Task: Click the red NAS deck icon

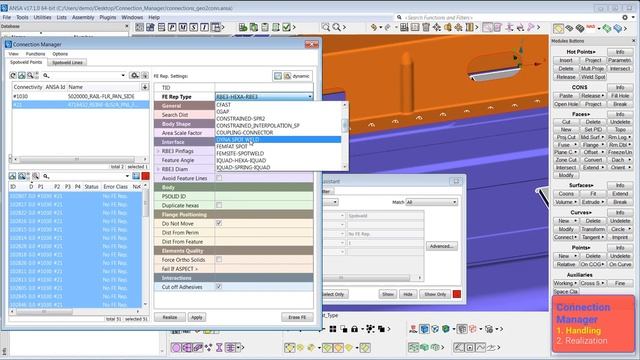Action: point(591,27)
